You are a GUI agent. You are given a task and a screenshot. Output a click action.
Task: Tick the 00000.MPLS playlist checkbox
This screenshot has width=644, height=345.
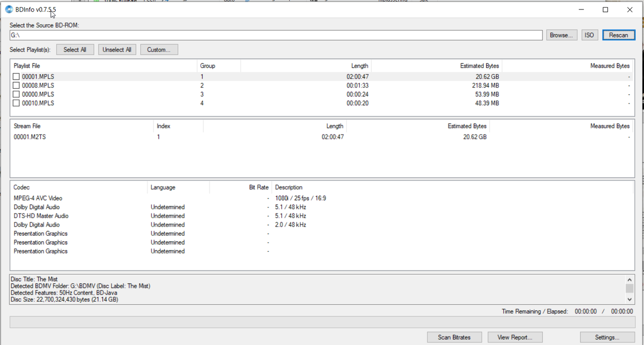[16, 94]
